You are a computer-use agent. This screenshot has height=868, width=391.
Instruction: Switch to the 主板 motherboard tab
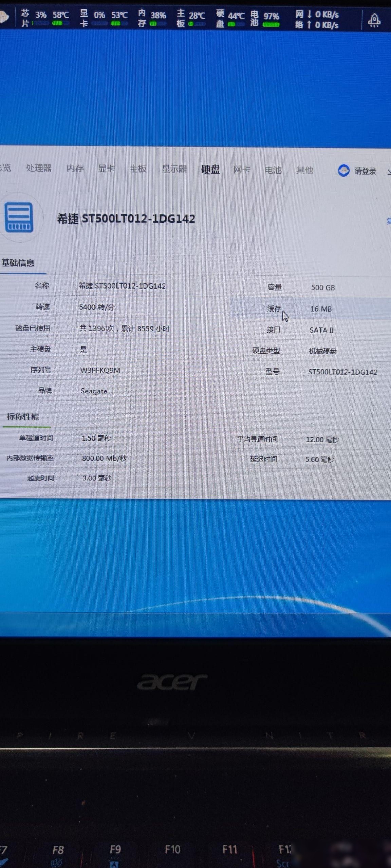click(x=138, y=169)
